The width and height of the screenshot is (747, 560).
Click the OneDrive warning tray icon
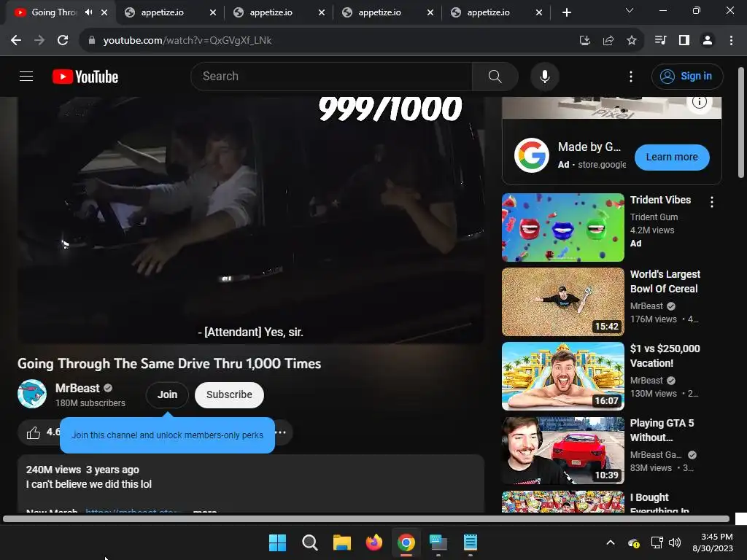[x=634, y=542]
